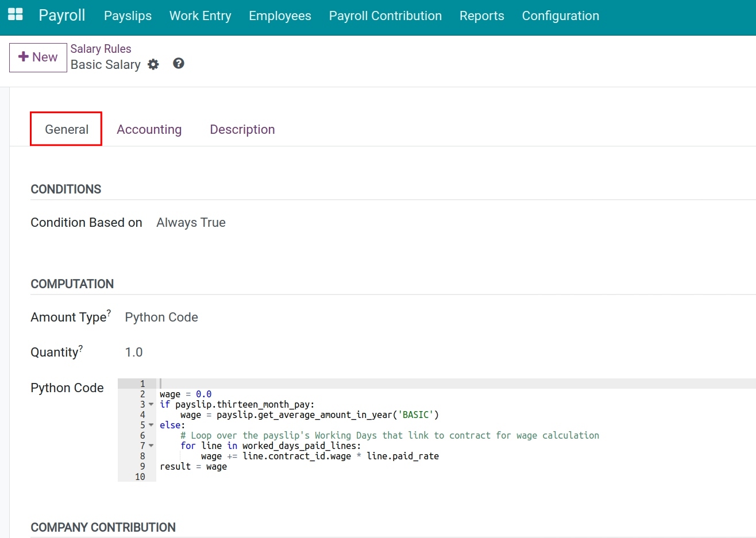Go back to Salary Rules breadcrumb

coord(101,49)
